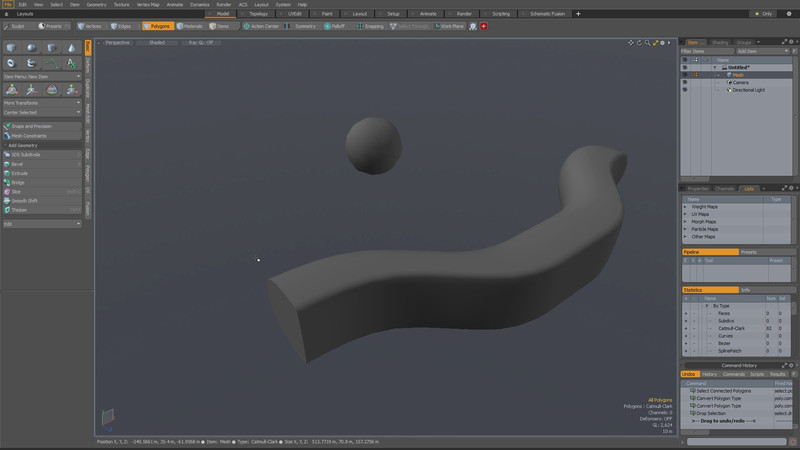
Task: Select the teapot primitive tool
Action: click(32, 63)
